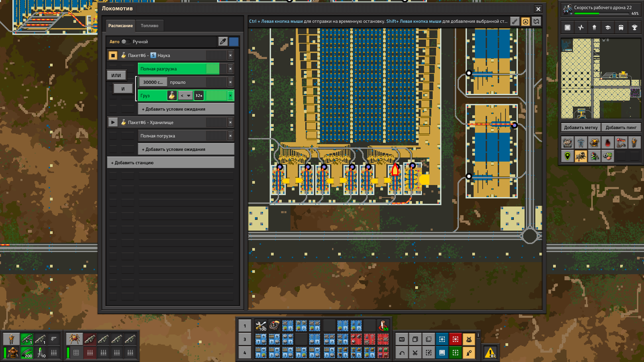
Task: Toggle the ИЛИ condition operator
Action: pyautogui.click(x=116, y=75)
